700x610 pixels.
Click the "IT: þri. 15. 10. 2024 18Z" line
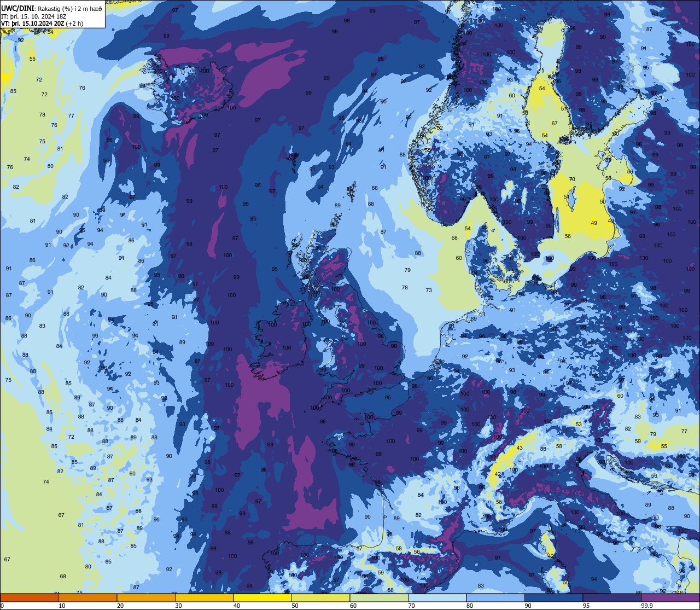[34, 16]
